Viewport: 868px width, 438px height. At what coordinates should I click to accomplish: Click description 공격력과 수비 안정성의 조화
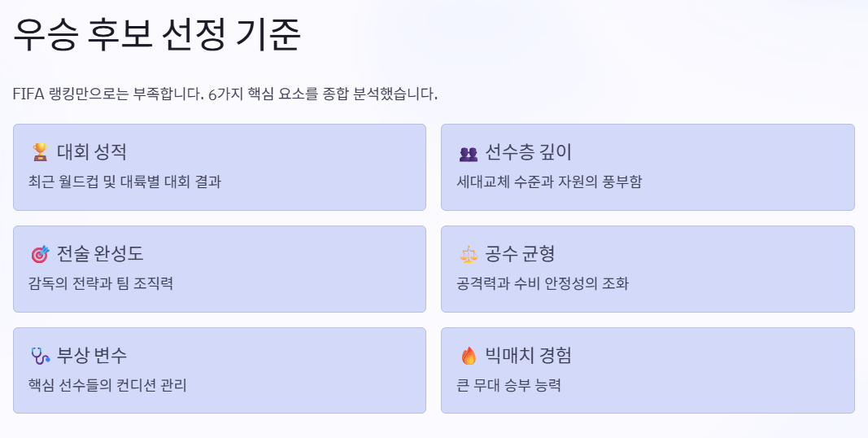543,283
